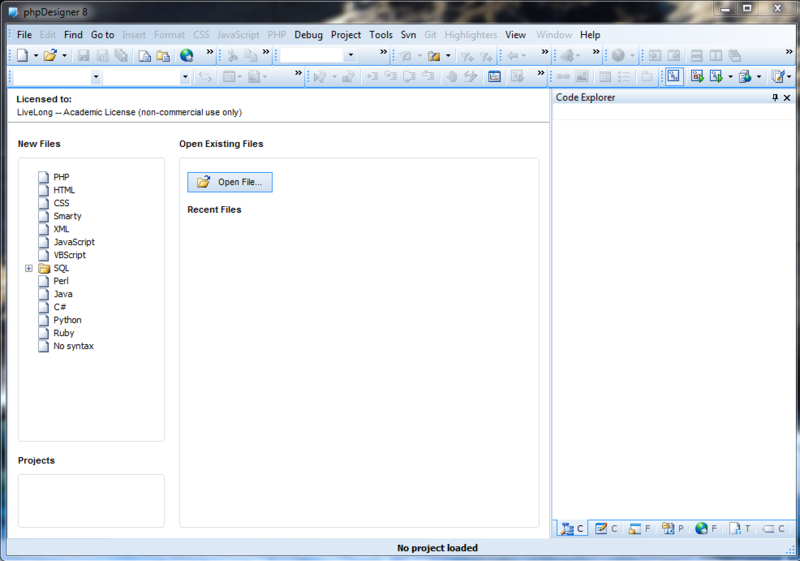Open the second combo dropdown on second toolbar
This screenshot has width=800, height=561.
[185, 77]
